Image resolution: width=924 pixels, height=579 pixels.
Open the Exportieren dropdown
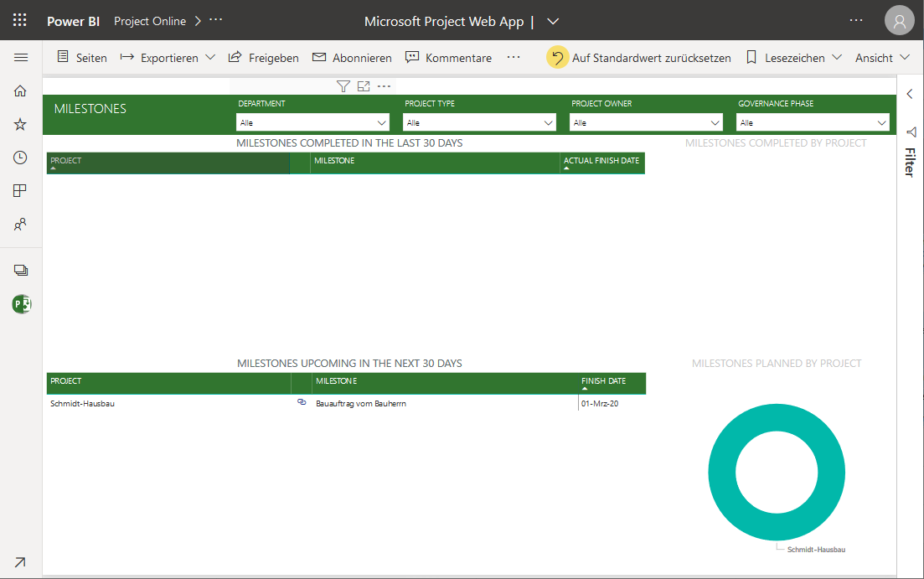pyautogui.click(x=168, y=57)
